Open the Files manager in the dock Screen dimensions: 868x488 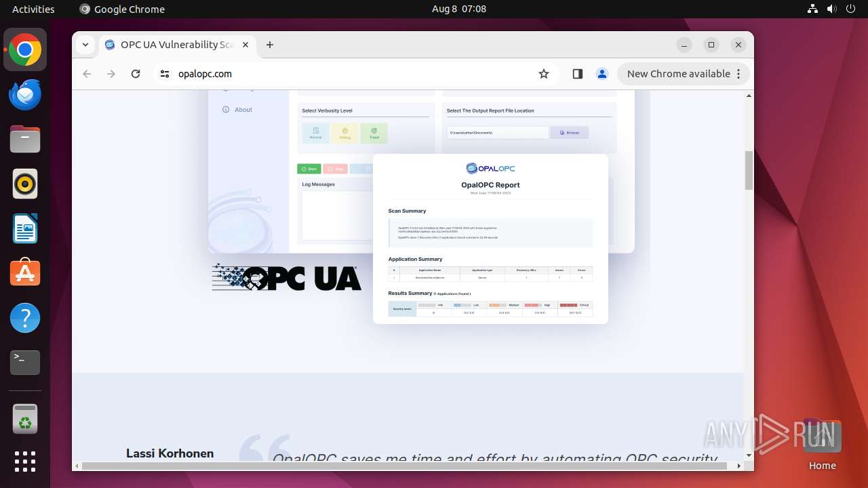(x=25, y=140)
